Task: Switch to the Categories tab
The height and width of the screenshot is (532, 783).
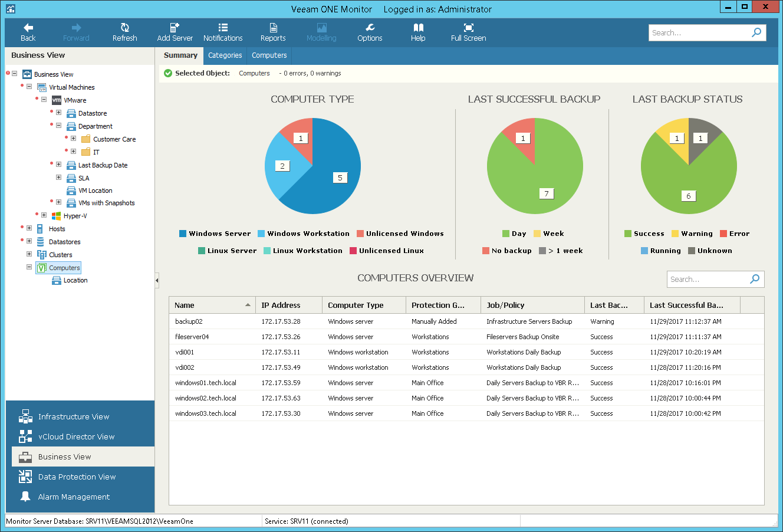Action: click(225, 55)
